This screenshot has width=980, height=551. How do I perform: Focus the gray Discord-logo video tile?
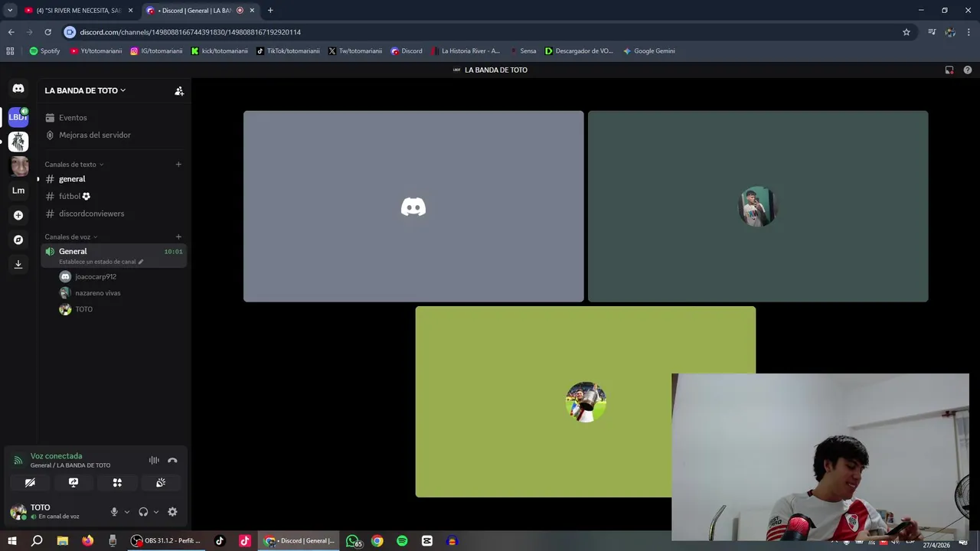pyautogui.click(x=413, y=207)
